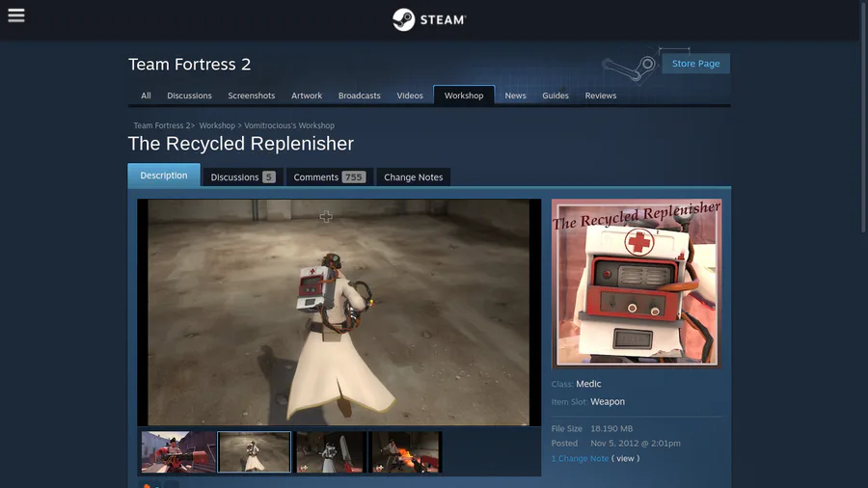The height and width of the screenshot is (488, 868).
Task: Go to the Discussions hub tab
Action: tap(189, 95)
